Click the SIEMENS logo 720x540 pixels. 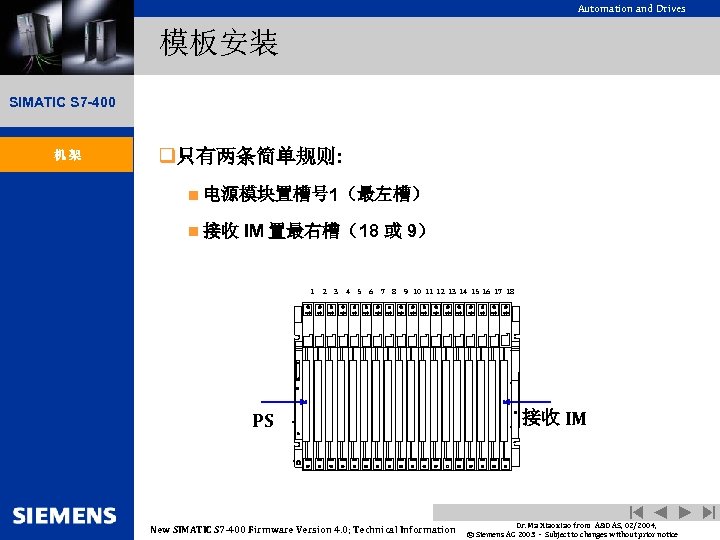click(64, 516)
